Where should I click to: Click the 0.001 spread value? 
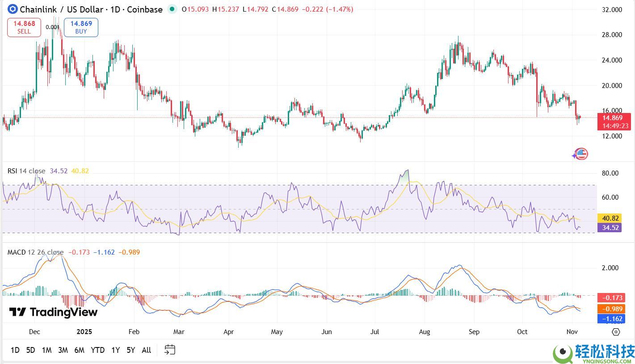[52, 27]
